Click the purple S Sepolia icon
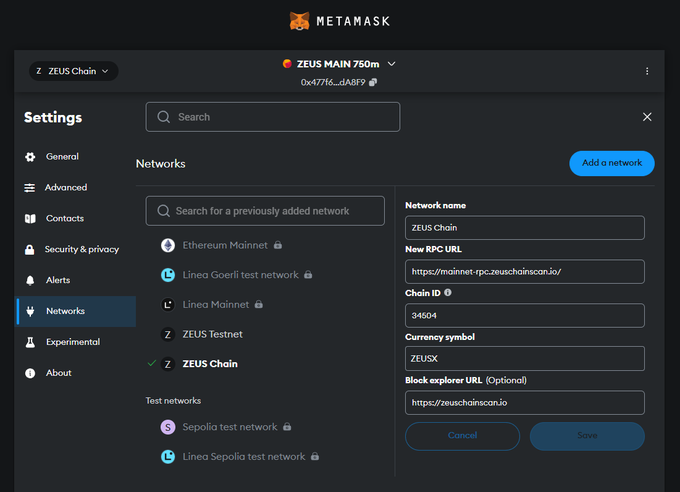The image size is (680, 492). [x=168, y=427]
